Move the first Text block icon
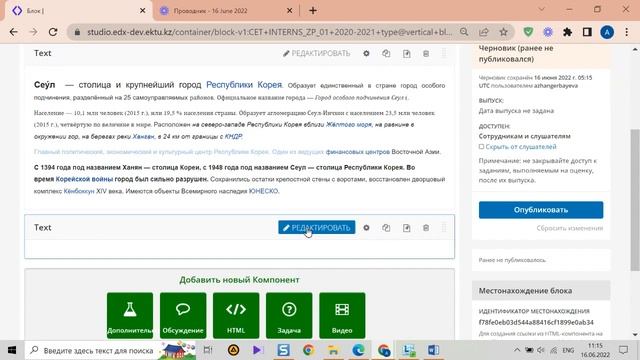 point(407,53)
